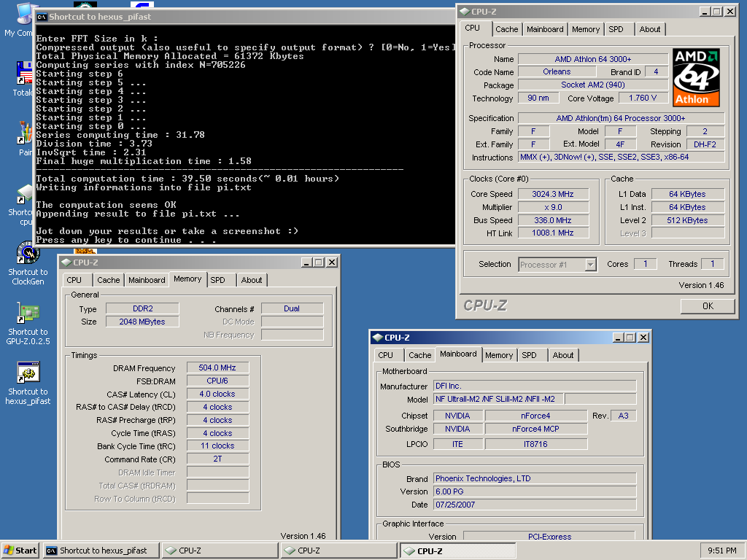Click the Multiplier value x 9.0
Viewport: 747px width, 560px height.
[x=553, y=207]
